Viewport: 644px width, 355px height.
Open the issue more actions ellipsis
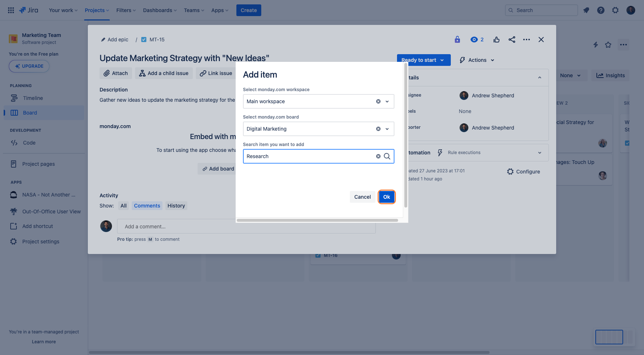(527, 40)
